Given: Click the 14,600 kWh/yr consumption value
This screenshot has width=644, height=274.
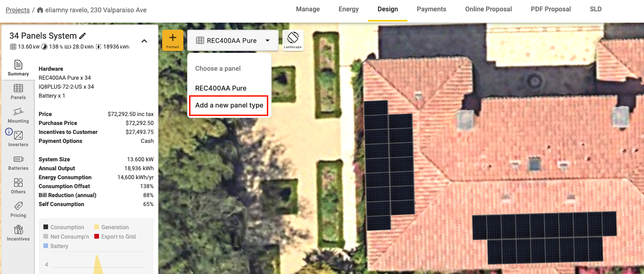Looking at the screenshot, I should click(x=135, y=177).
